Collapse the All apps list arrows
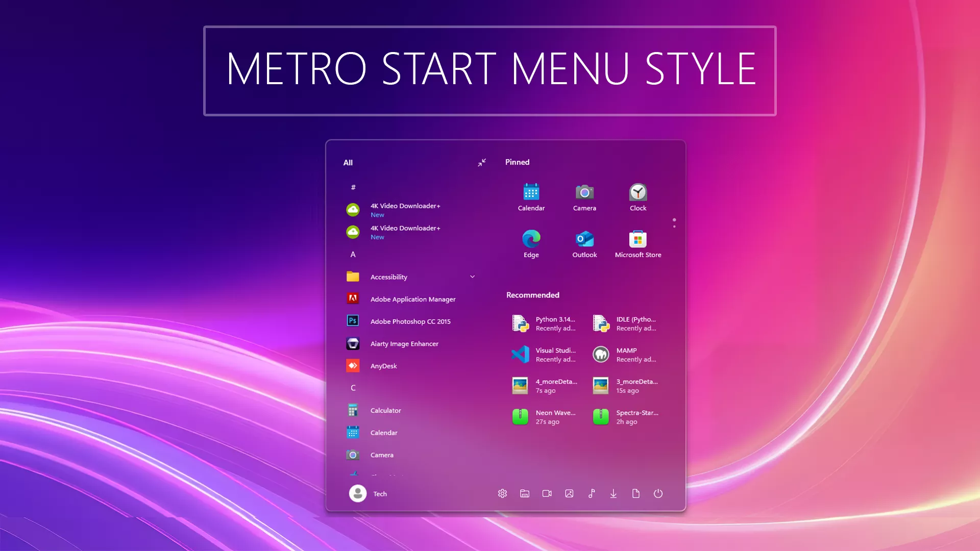980x551 pixels. 482,162
